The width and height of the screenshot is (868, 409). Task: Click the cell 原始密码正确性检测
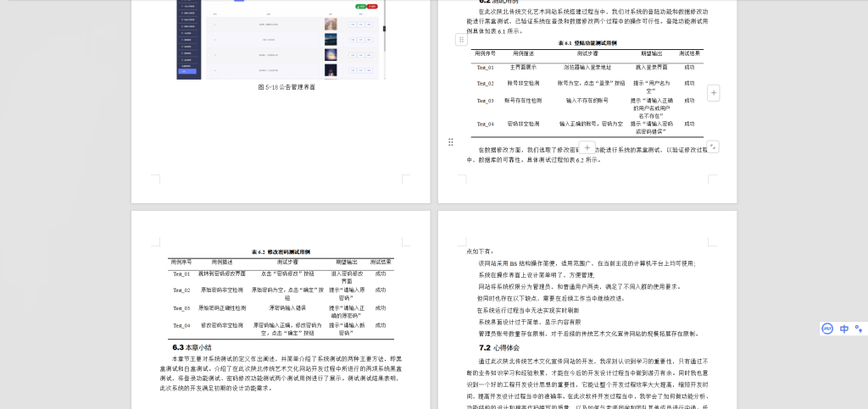click(222, 308)
